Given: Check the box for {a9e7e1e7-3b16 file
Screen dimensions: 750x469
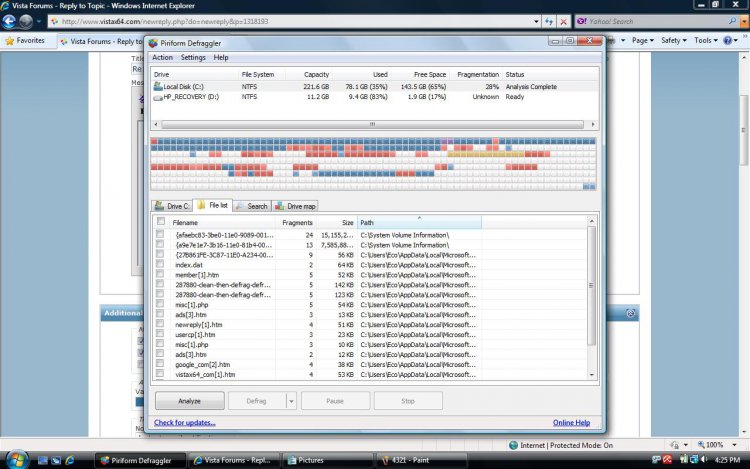Looking at the screenshot, I should click(x=160, y=244).
